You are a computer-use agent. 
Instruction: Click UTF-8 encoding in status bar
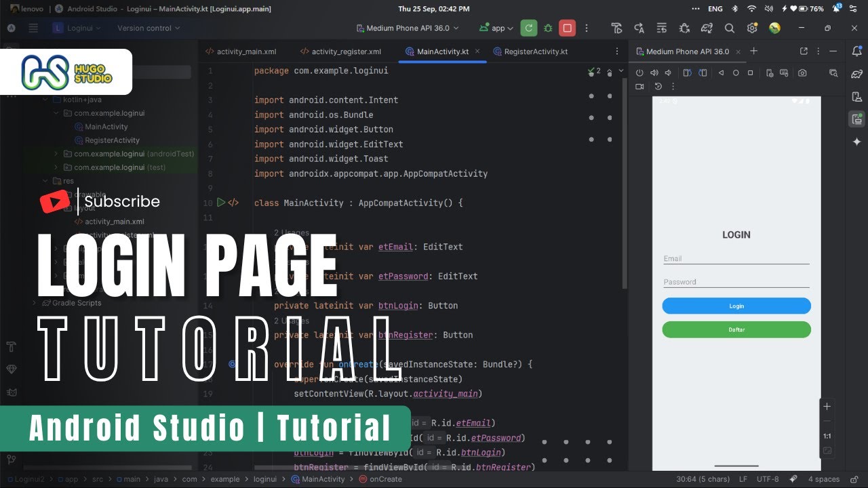point(768,479)
